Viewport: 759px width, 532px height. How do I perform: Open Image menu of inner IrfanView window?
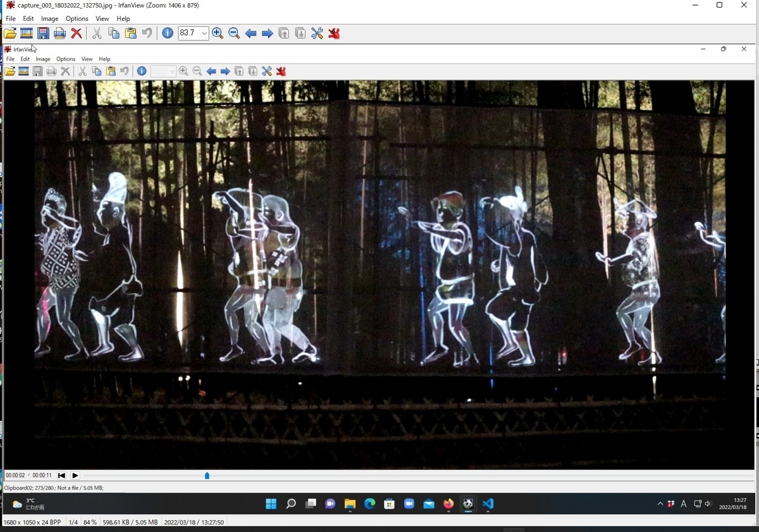[x=43, y=59]
